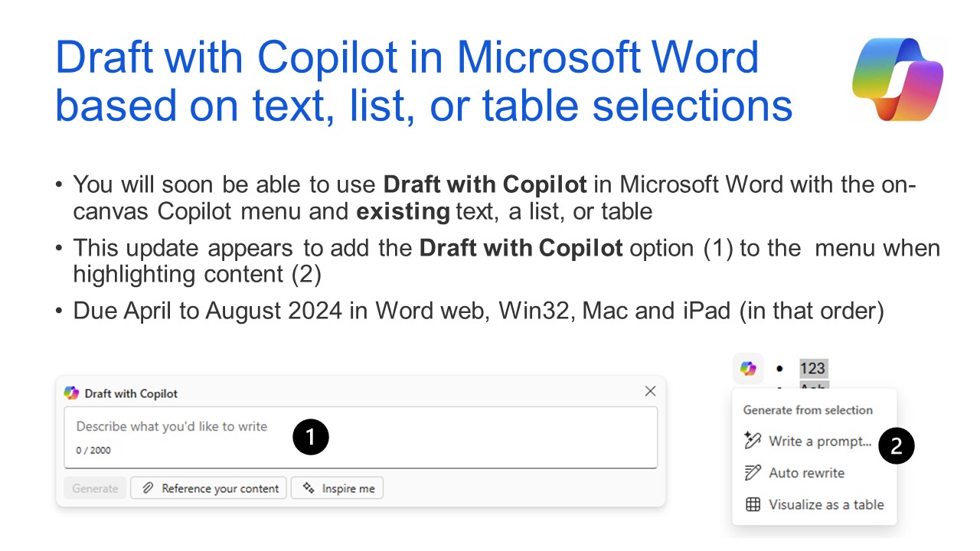980x551 pixels.
Task: Click the 'Generate from selection' heading
Action: [808, 410]
